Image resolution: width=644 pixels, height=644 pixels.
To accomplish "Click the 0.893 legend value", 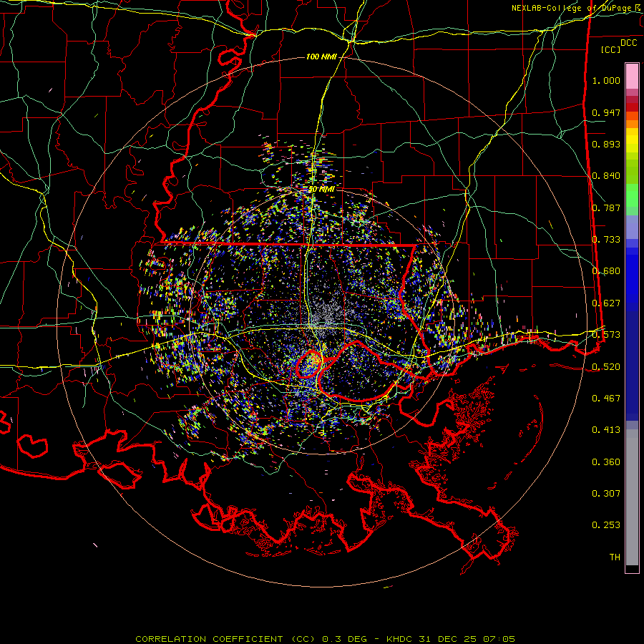I will [x=606, y=144].
